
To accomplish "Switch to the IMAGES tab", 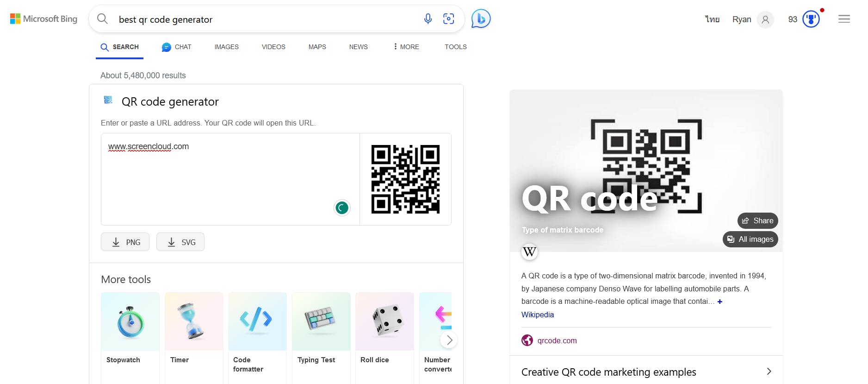I will 226,47.
